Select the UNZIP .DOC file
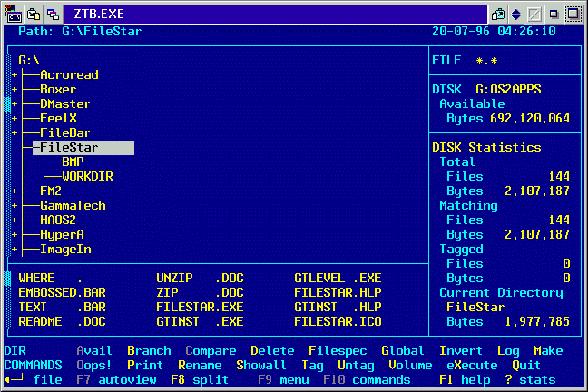Viewport: 588px width, 392px height. tap(200, 278)
